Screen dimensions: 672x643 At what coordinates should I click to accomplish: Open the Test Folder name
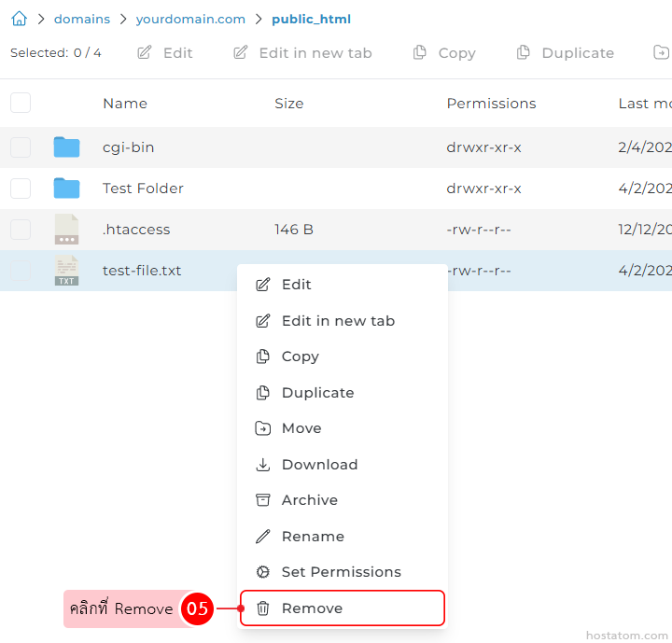point(143,189)
